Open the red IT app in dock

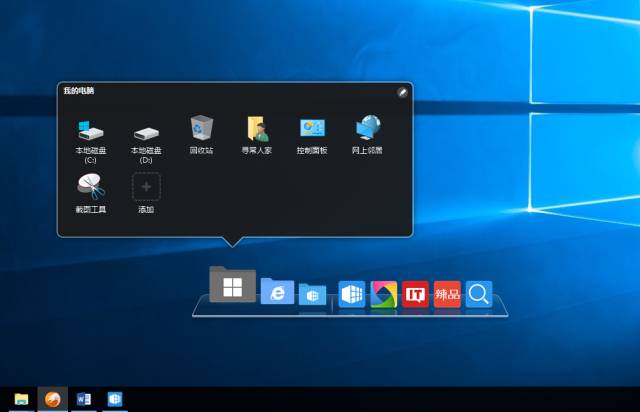pyautogui.click(x=415, y=294)
